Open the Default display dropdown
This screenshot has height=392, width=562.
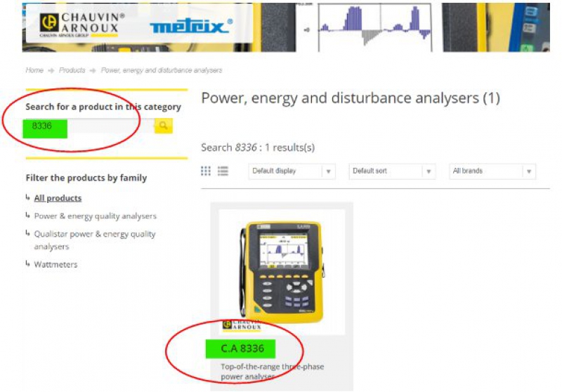pyautogui.click(x=292, y=171)
